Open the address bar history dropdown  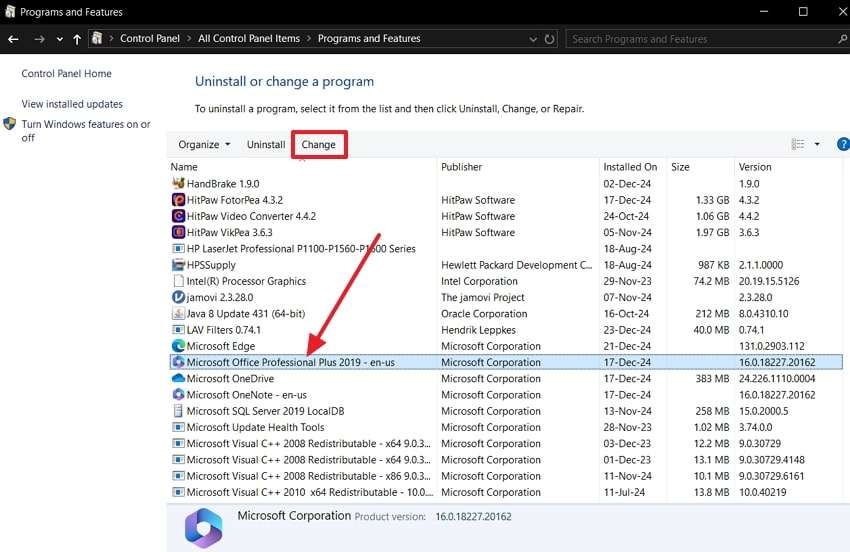533,39
